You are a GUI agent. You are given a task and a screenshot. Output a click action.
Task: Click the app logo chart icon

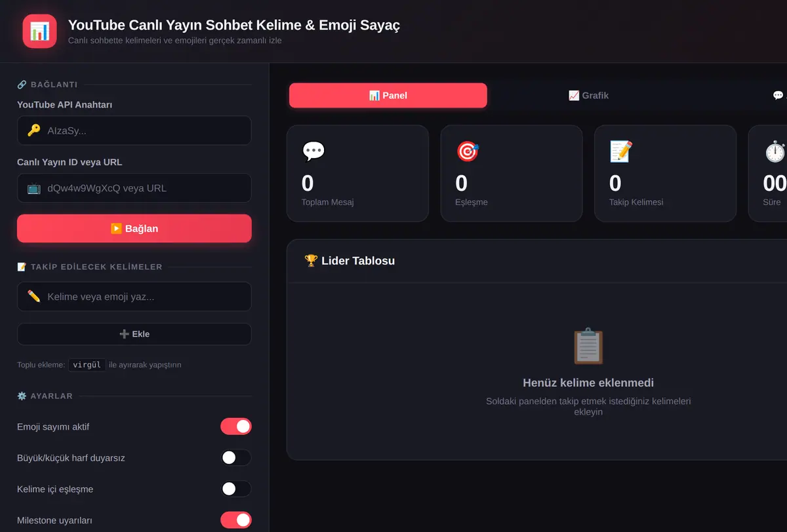pyautogui.click(x=39, y=31)
